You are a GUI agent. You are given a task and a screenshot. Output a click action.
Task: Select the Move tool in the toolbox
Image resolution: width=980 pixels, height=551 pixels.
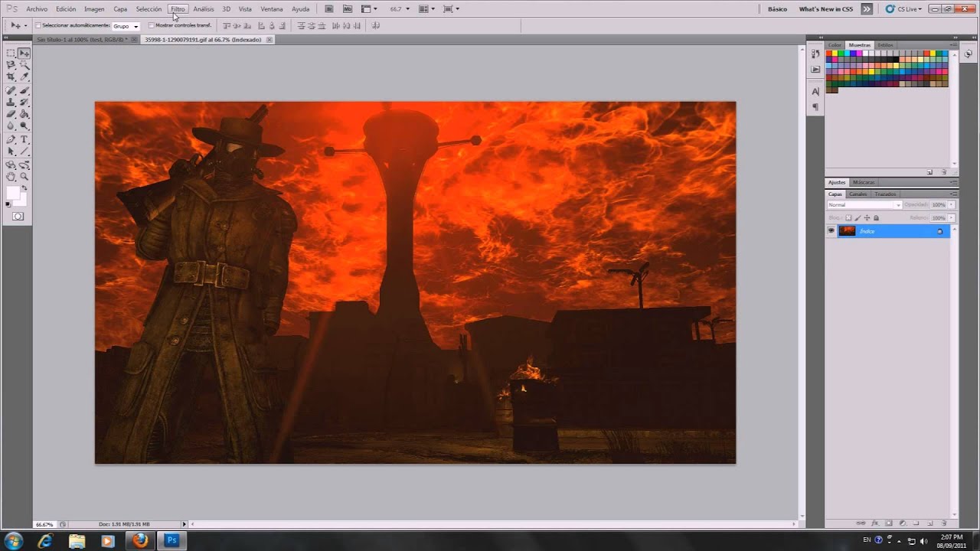click(24, 54)
